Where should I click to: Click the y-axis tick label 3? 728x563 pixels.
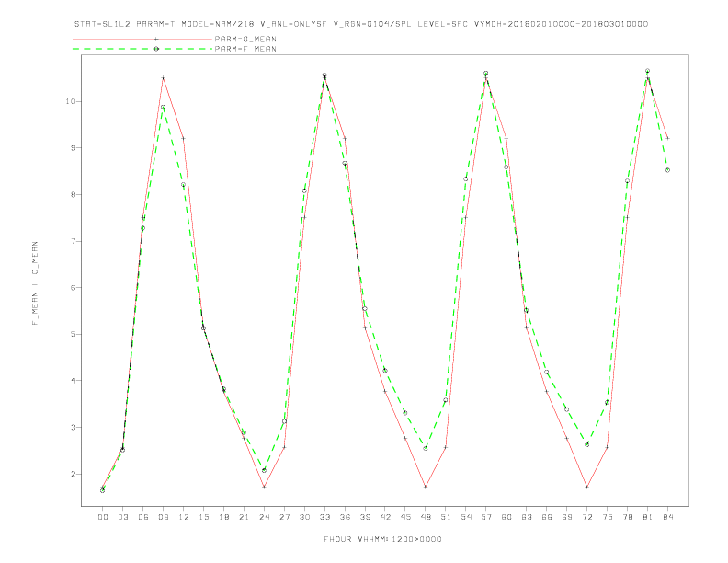tap(73, 428)
